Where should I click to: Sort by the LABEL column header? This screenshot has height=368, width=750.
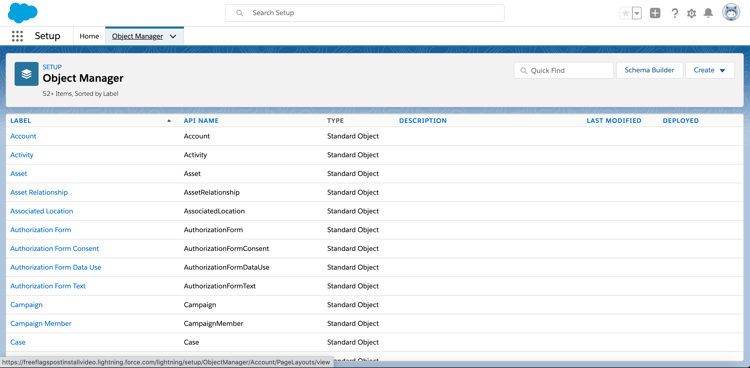(x=21, y=121)
